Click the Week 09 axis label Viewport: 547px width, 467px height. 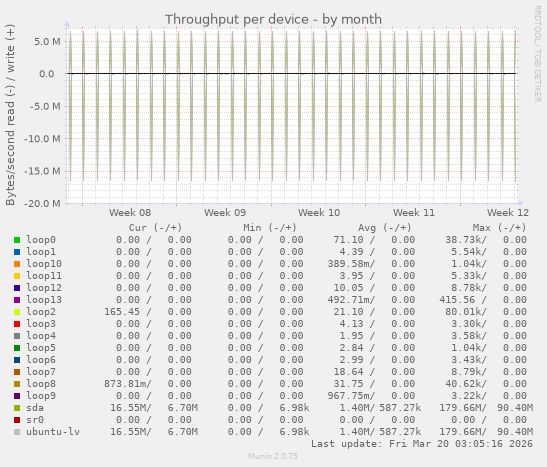click(x=225, y=213)
